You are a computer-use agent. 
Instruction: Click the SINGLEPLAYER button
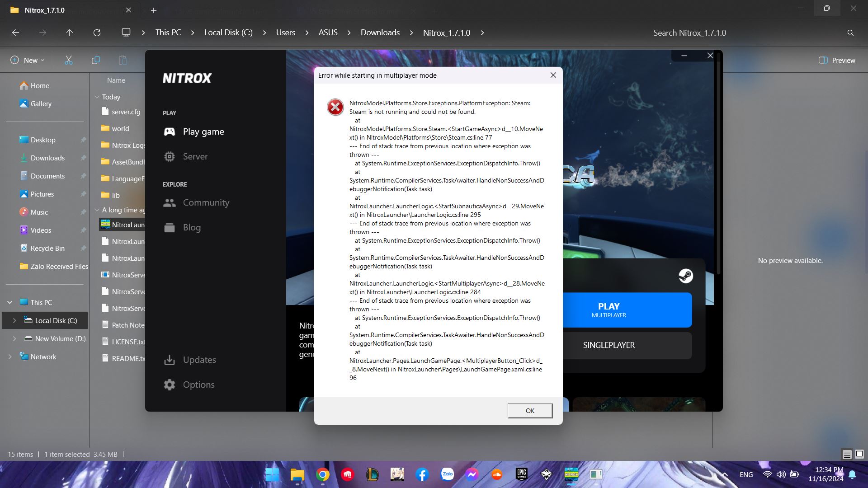609,345
